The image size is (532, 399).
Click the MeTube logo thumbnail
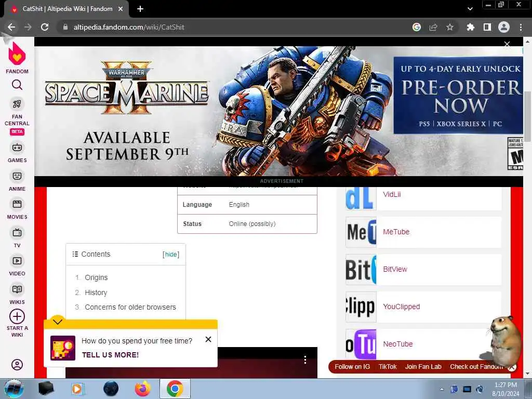coord(361,232)
